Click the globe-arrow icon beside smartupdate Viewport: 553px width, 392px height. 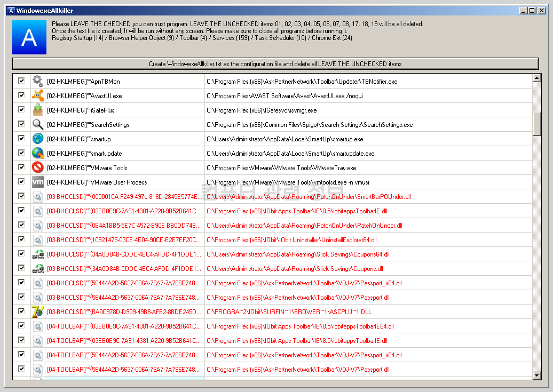pyautogui.click(x=38, y=154)
